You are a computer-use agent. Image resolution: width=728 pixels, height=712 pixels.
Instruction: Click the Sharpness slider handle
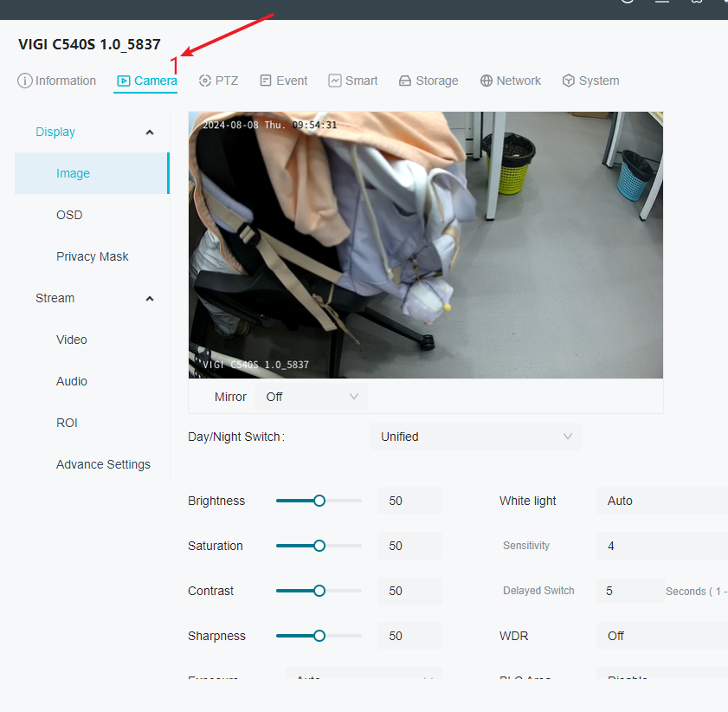319,636
